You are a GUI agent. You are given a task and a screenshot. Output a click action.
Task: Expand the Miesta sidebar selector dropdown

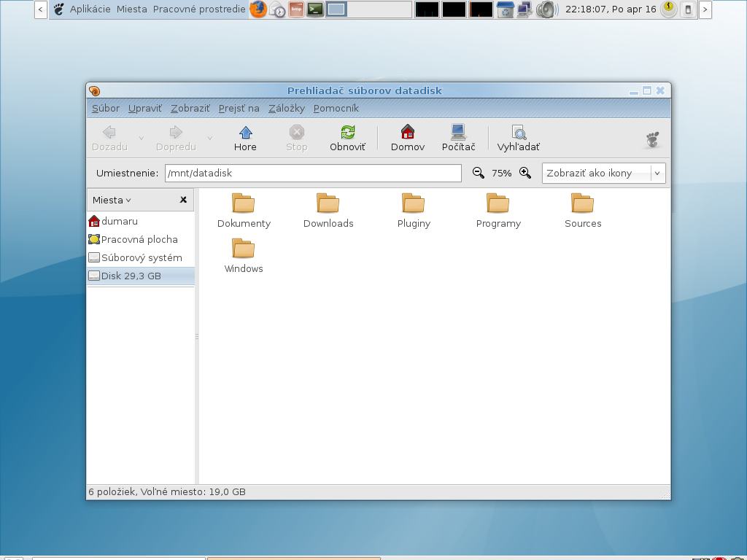112,200
